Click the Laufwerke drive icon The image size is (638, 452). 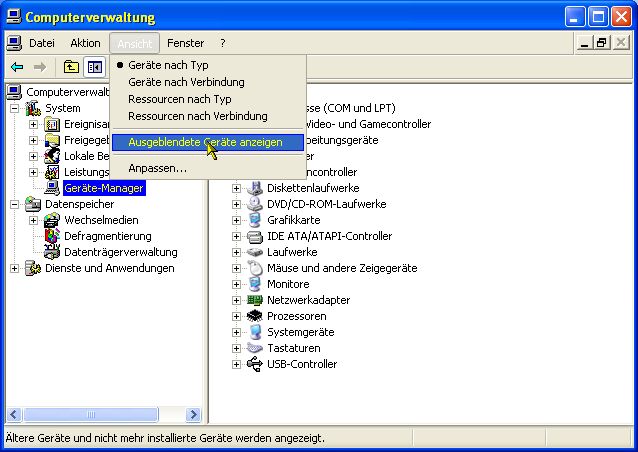pos(255,252)
